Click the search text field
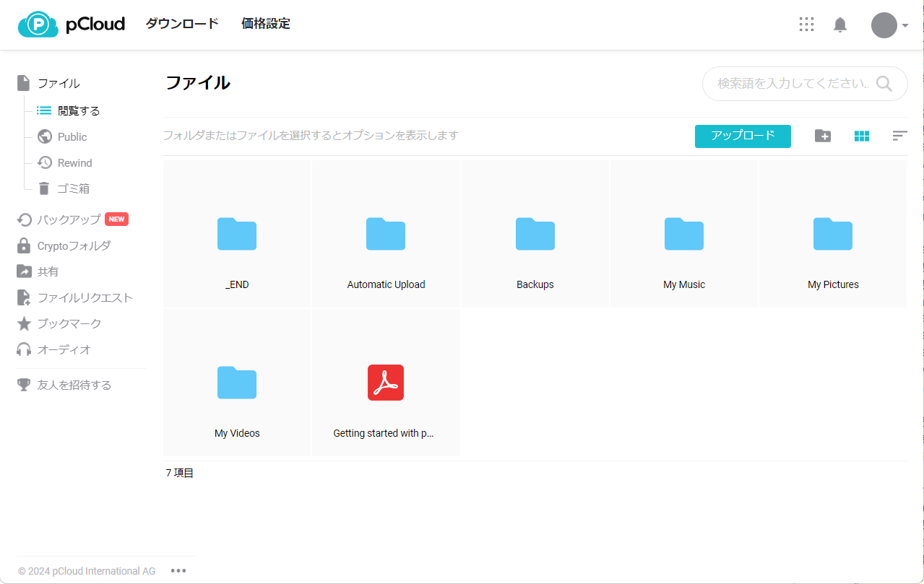Screen dimensions: 924x584 point(792,84)
